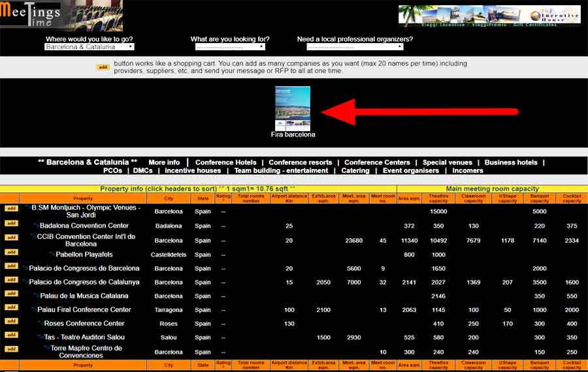The image size is (588, 372).
Task: Open the destination dropdown showing Barcelona & Cataluña
Action: pos(90,47)
